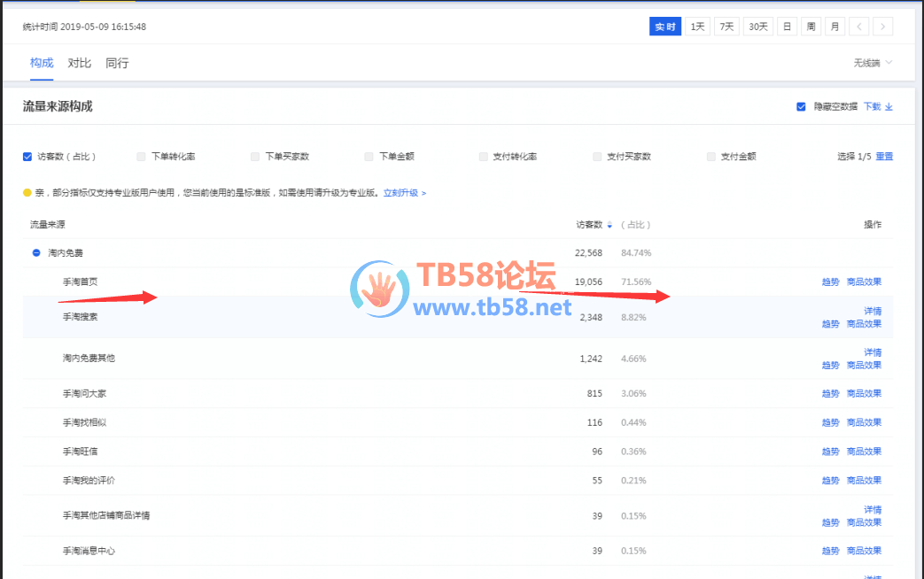Switch to the 同行 tab

pos(117,63)
